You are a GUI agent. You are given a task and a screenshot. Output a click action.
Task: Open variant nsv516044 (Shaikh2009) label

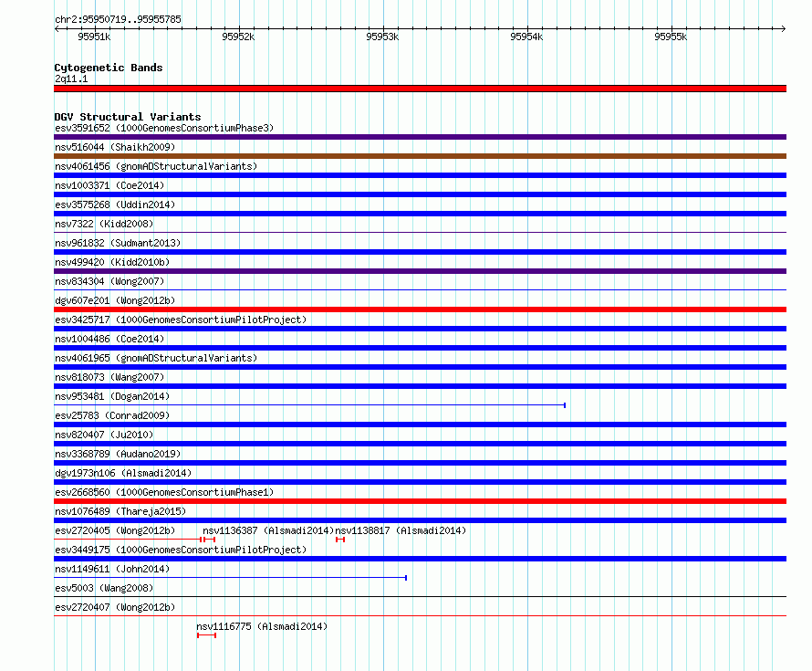coord(115,147)
